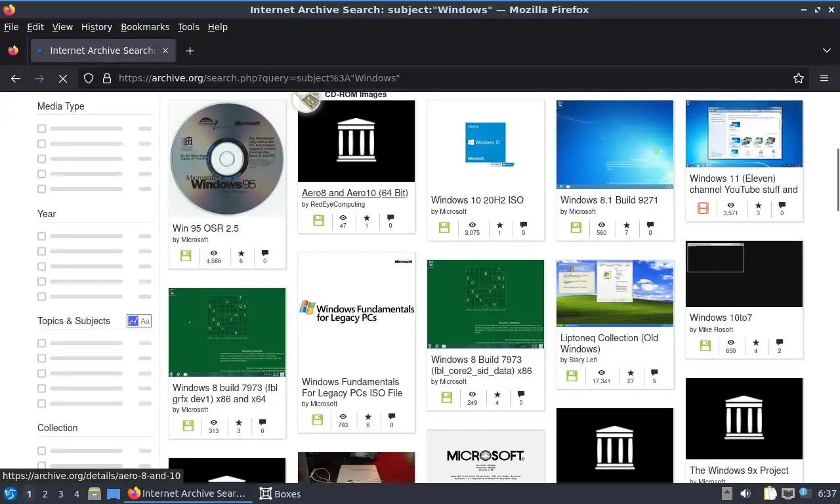Click the favorites star on Liptoneq Collection card
The width and height of the screenshot is (840, 504).
pyautogui.click(x=631, y=373)
